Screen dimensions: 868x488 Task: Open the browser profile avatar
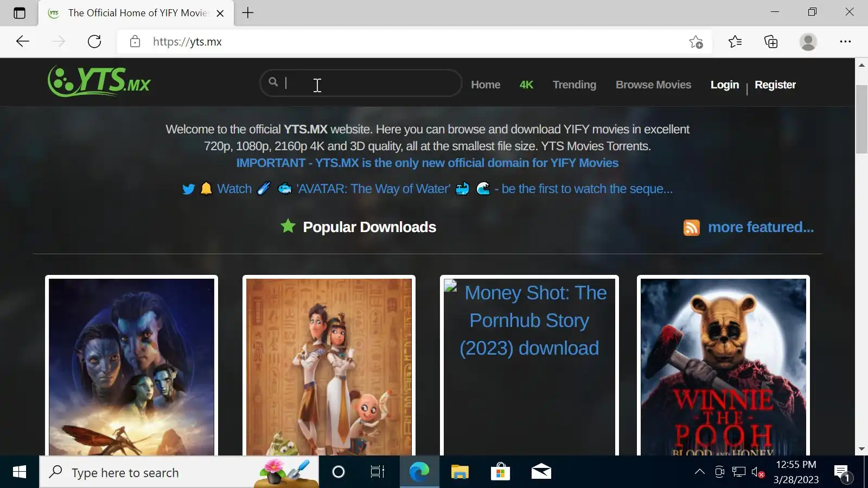tap(808, 42)
